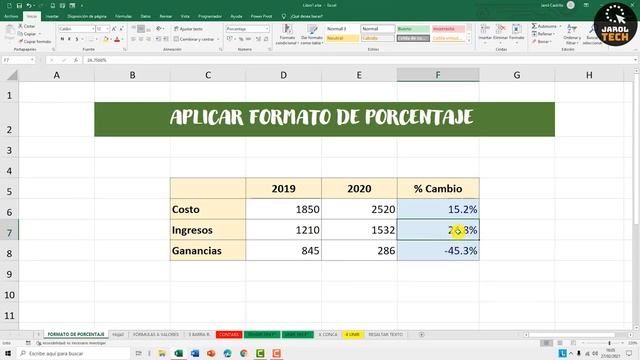640x360 pixels.
Task: Expand the formula bar
Action: coord(635,60)
